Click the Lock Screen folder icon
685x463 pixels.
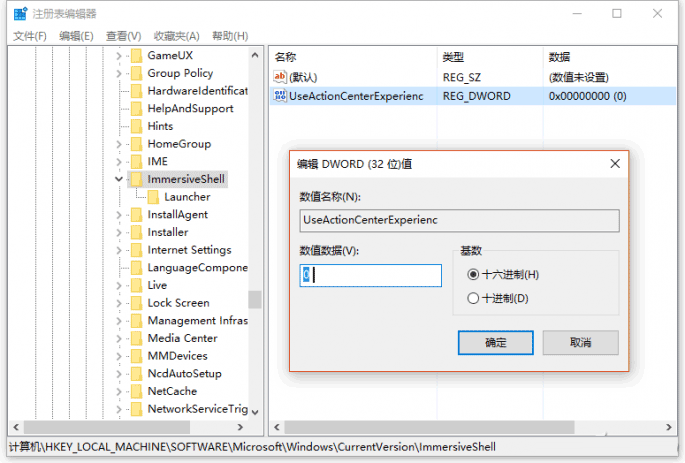click(137, 303)
